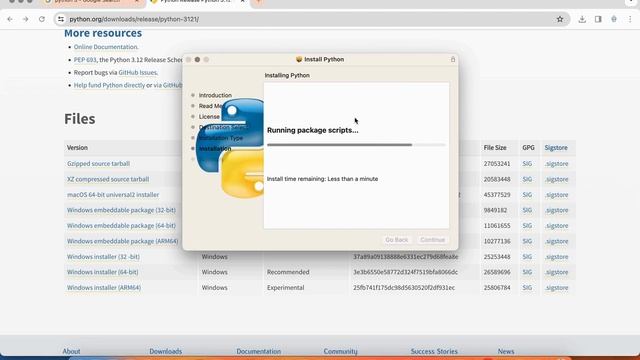
Task: Click the Version column header
Action: click(77, 148)
